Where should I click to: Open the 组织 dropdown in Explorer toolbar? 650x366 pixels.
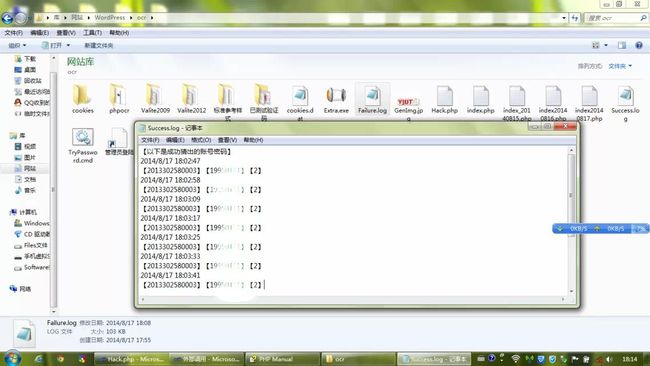(17, 45)
